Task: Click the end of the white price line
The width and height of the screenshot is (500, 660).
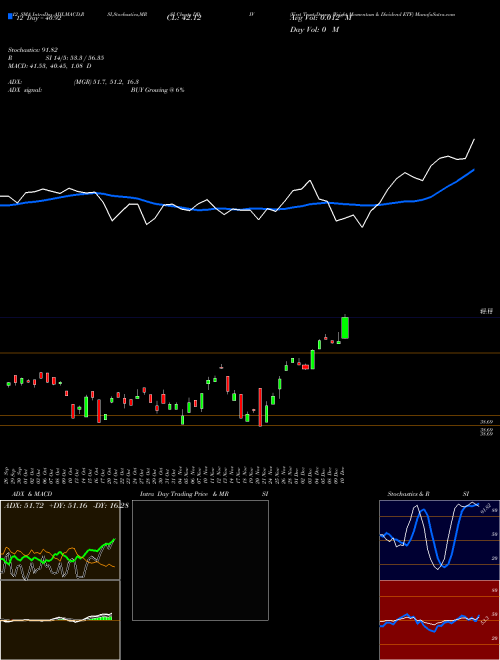Action: point(474,139)
